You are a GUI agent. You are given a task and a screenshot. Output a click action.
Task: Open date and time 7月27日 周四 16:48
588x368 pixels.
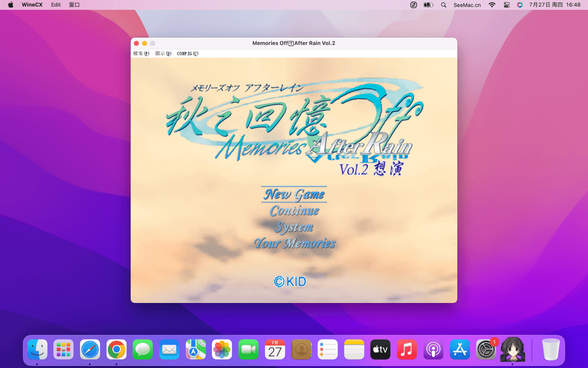(x=555, y=5)
